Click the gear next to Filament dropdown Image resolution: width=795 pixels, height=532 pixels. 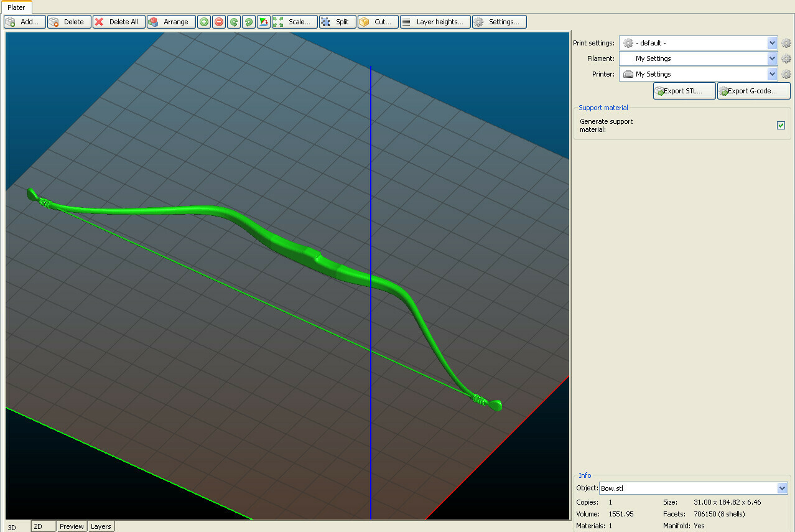pos(786,58)
